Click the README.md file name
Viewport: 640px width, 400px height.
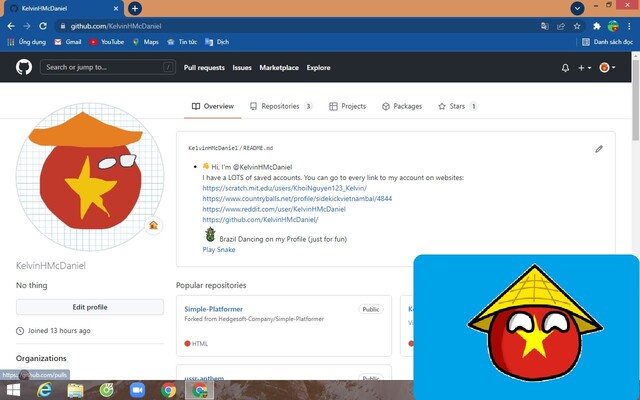(258, 148)
